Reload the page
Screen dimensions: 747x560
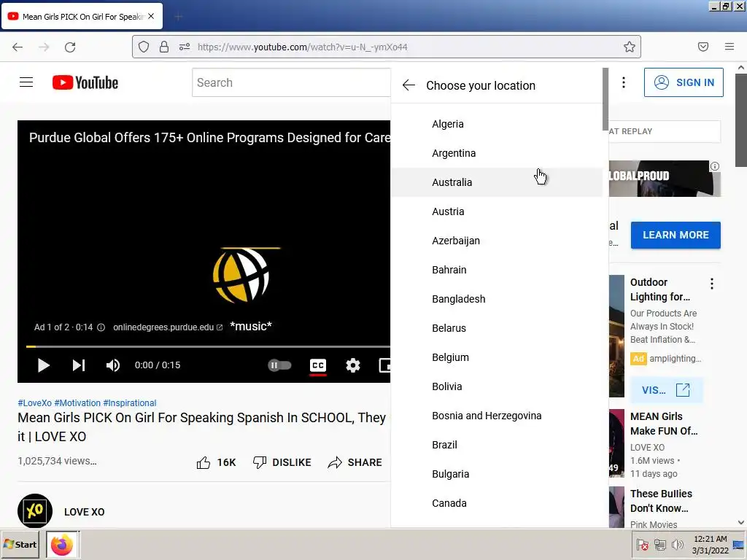[x=70, y=47]
